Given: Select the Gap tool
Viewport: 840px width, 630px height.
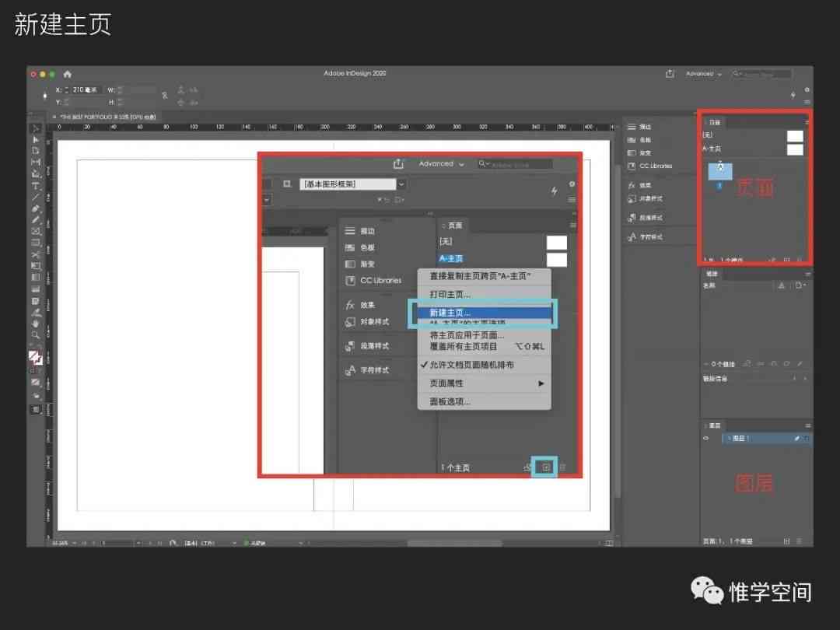Looking at the screenshot, I should tap(36, 163).
